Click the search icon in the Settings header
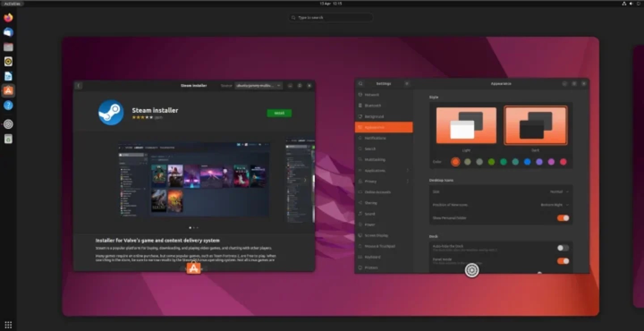 pos(360,84)
